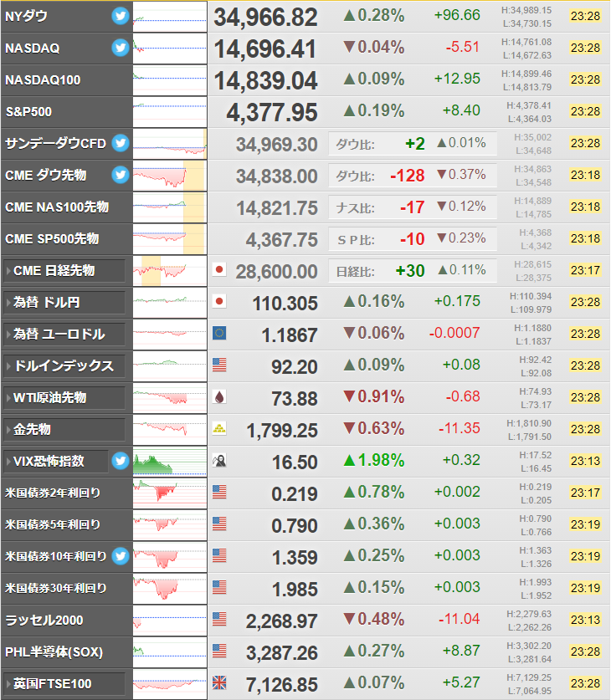This screenshot has width=611, height=700.
Task: Click the US flag in 米国債券2年利回り row
Action: click(x=219, y=492)
